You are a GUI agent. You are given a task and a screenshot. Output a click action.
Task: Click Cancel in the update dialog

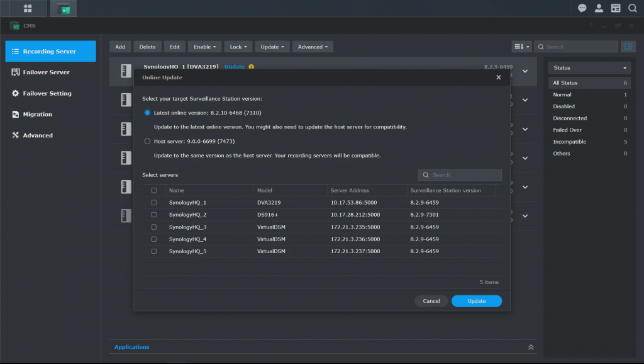point(431,301)
